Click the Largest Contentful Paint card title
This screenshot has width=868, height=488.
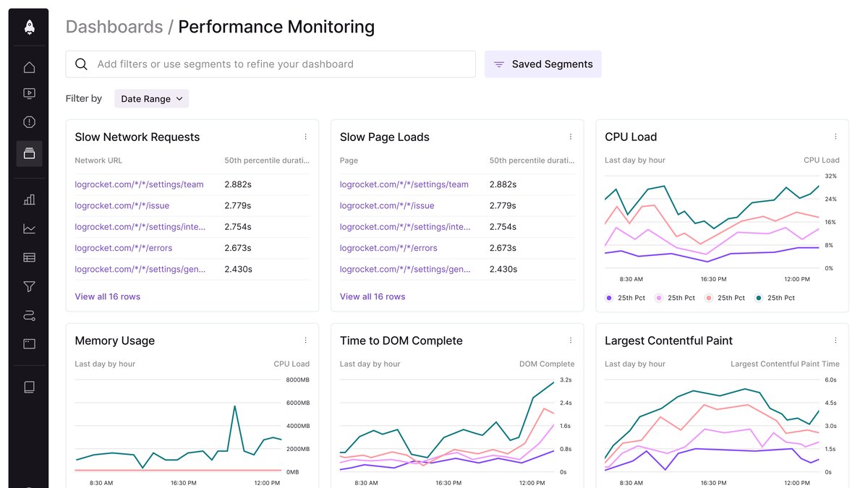click(668, 341)
